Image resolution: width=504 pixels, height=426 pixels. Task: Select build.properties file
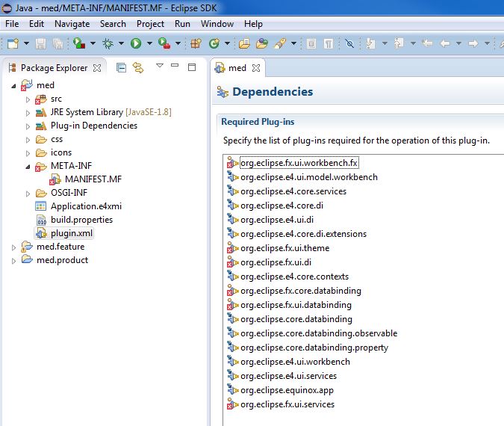[81, 220]
